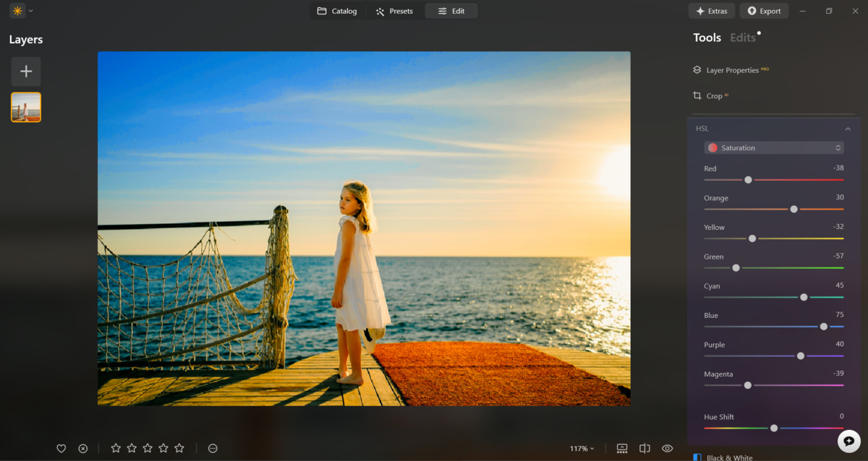Open the 117% zoom dropdown
Viewport: 868px width, 461px height.
tap(582, 449)
